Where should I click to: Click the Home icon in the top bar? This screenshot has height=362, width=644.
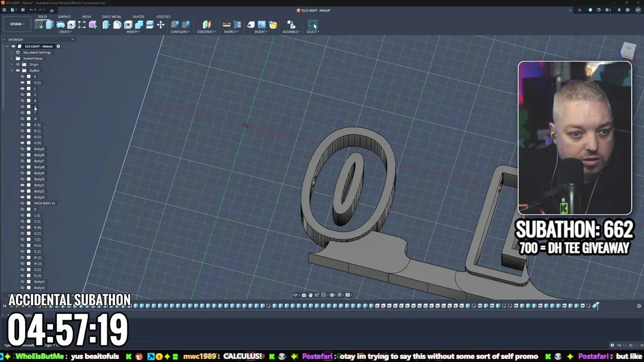(51, 10)
